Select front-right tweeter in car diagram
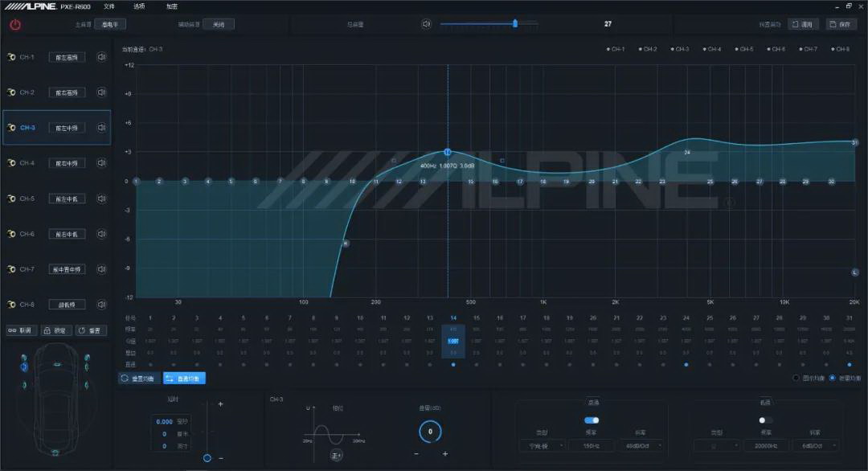The height and width of the screenshot is (471, 868). (87, 358)
